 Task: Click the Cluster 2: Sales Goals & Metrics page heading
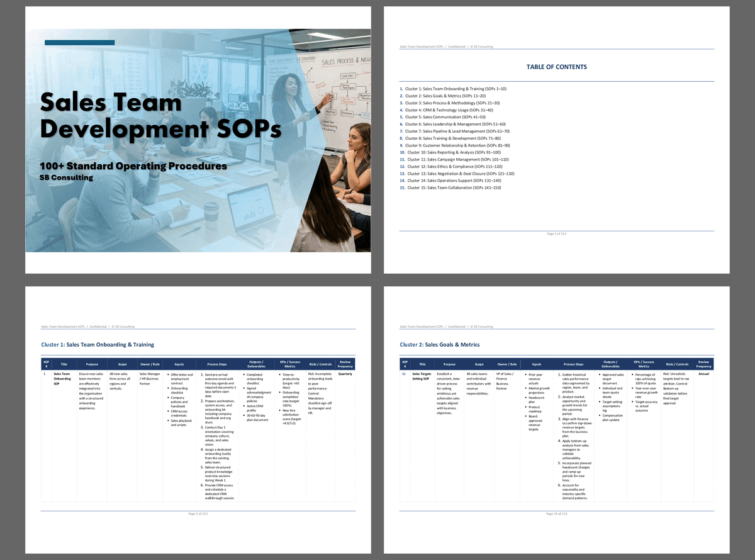pyautogui.click(x=440, y=345)
